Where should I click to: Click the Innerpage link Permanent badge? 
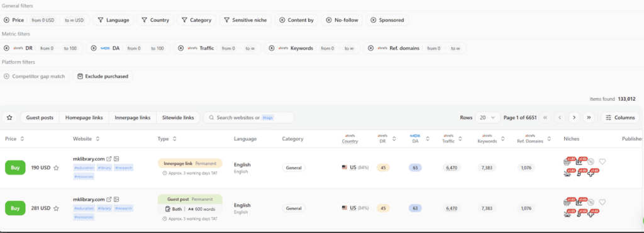point(190,163)
